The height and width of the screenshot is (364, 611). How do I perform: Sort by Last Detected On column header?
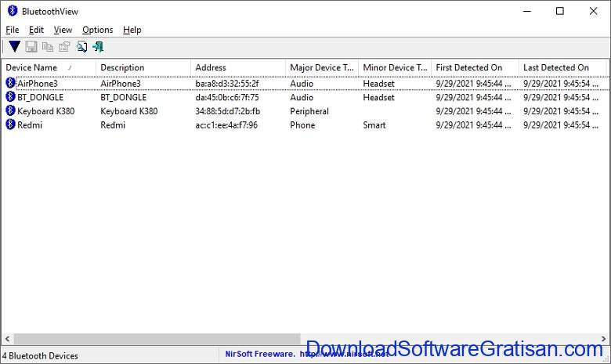point(562,68)
